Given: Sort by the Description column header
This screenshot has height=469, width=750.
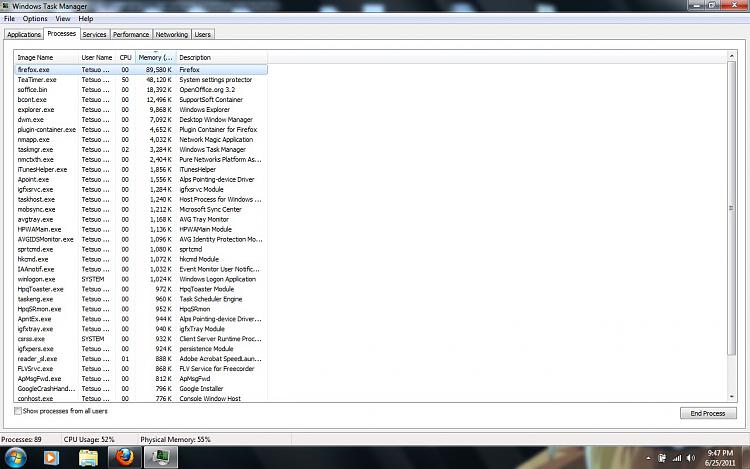Looking at the screenshot, I should (221, 57).
